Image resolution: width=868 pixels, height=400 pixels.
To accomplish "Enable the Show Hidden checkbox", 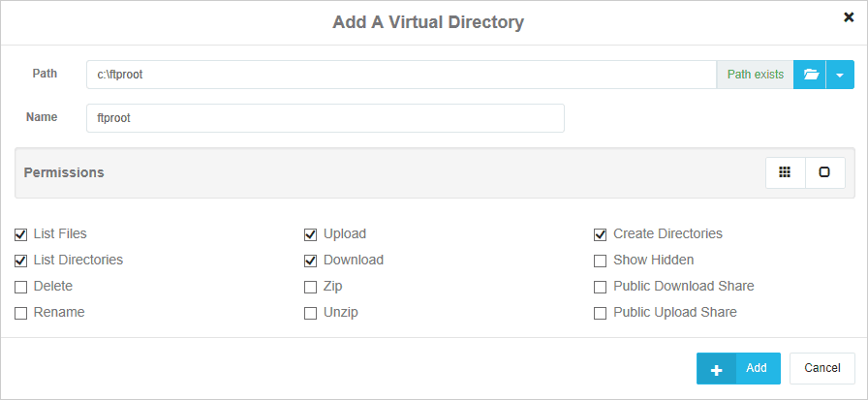I will [x=601, y=261].
